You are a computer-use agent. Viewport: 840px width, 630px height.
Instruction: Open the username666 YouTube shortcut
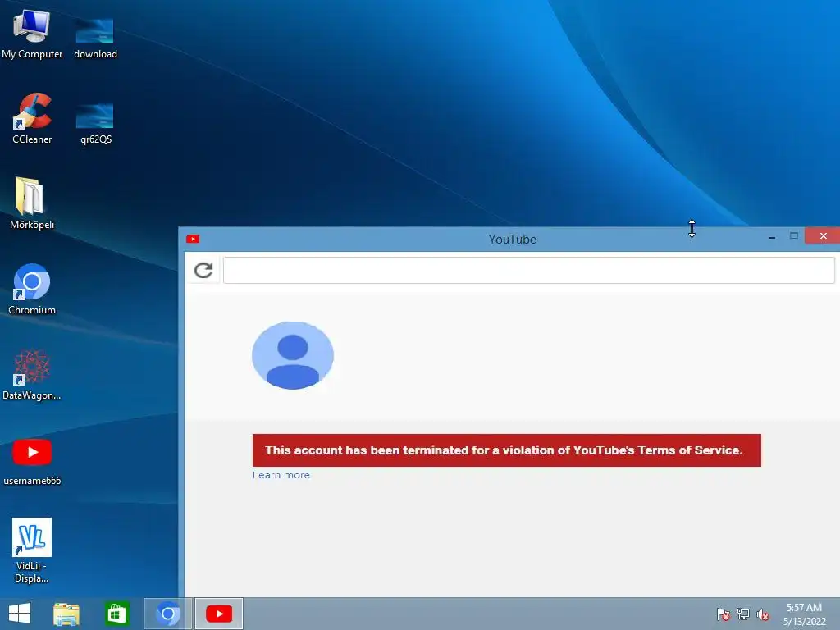coord(32,461)
